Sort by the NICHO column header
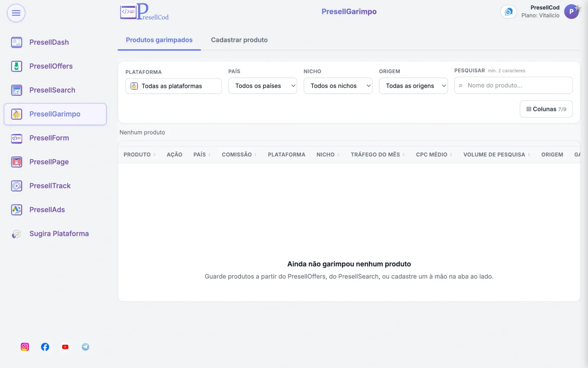Screen dimensions: 588x368 [x=328, y=155]
